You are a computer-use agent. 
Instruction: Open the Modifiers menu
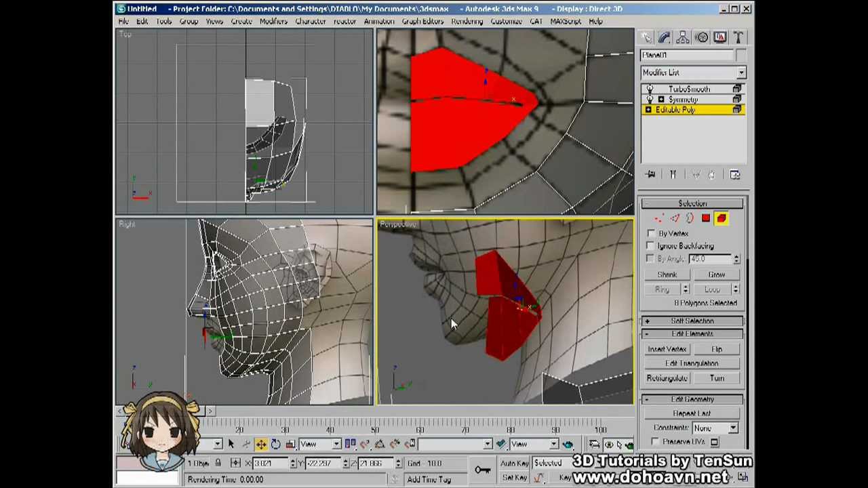point(273,21)
